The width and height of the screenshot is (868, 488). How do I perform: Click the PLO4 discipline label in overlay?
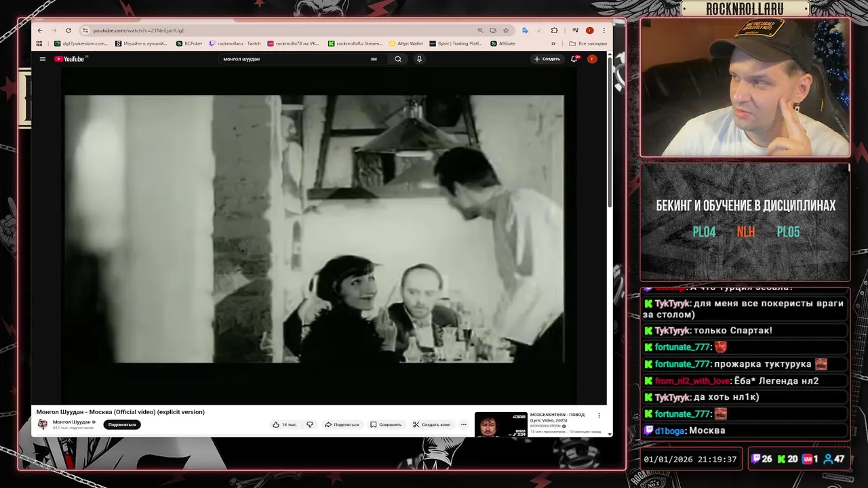tap(704, 232)
